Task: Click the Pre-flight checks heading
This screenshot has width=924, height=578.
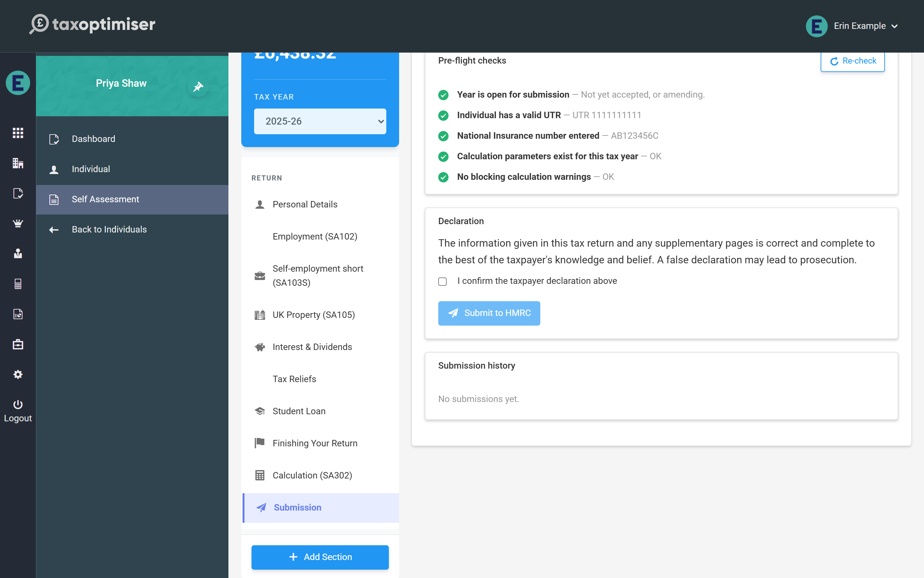Action: pyautogui.click(x=472, y=61)
